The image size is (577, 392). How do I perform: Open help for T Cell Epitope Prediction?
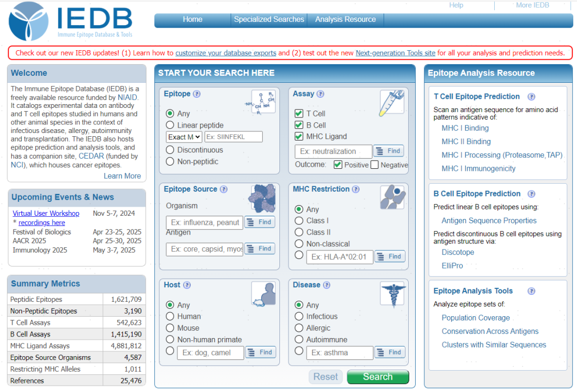click(531, 97)
